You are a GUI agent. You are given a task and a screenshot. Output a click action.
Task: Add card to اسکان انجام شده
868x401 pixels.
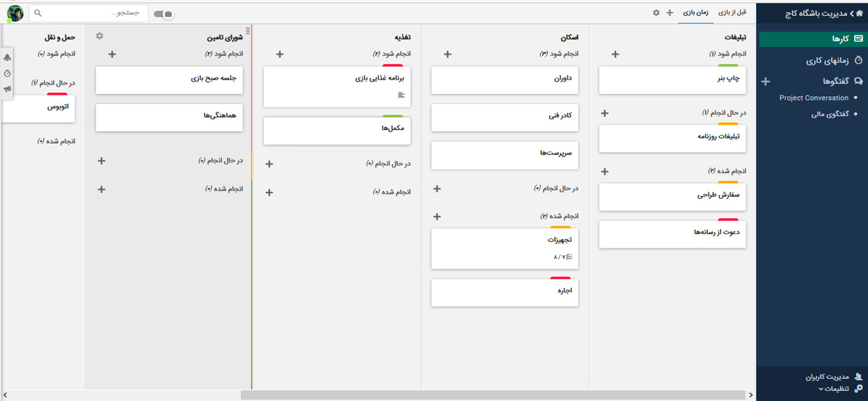(437, 217)
